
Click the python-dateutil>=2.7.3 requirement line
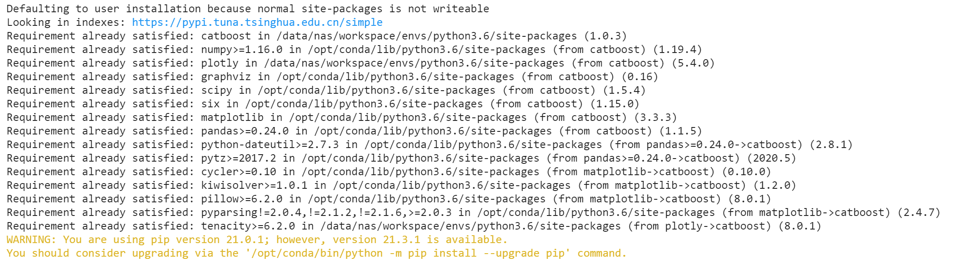tap(429, 145)
